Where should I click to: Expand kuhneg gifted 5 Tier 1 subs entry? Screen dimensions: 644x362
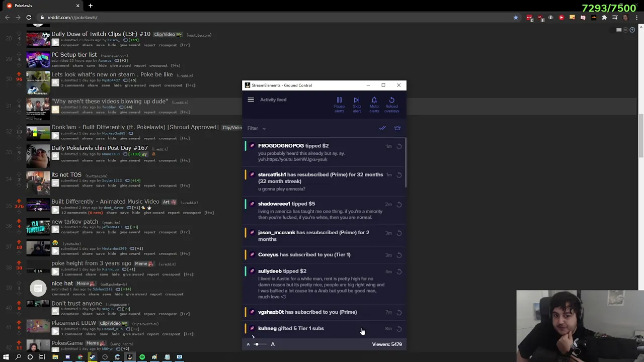253,337
